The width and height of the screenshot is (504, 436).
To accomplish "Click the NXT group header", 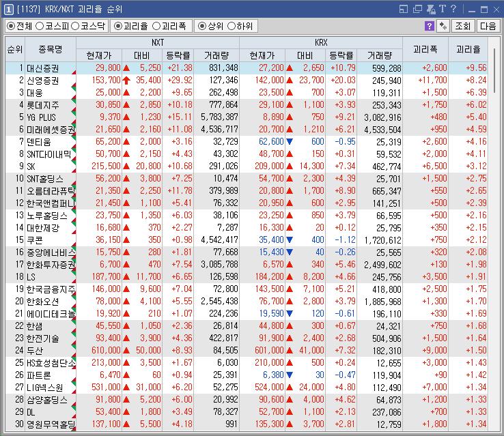I will pyautogui.click(x=158, y=43).
